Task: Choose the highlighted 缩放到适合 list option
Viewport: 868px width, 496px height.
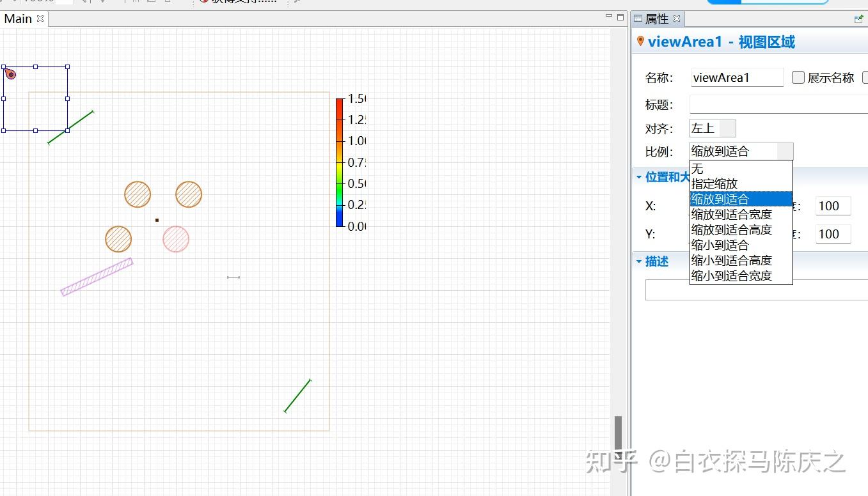Action: (x=741, y=199)
